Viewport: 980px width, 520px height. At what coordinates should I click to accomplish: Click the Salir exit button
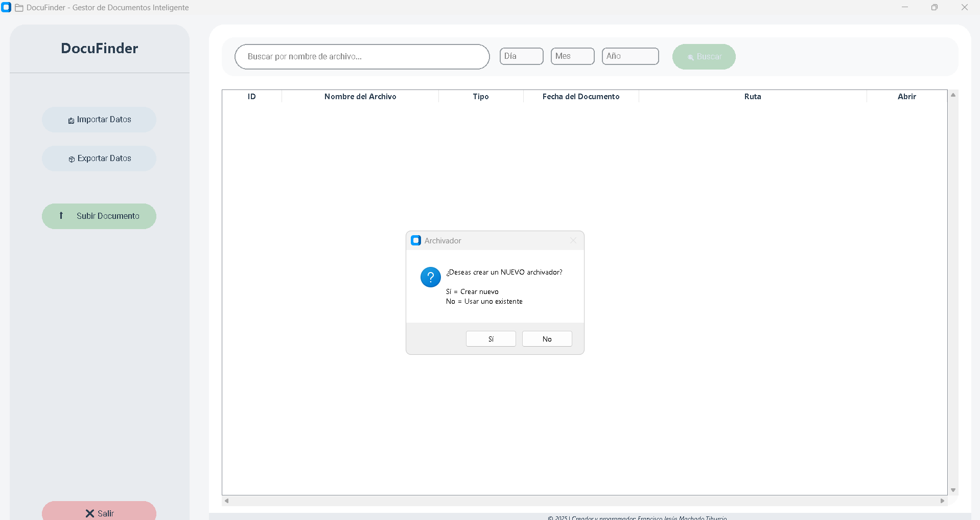tap(99, 512)
